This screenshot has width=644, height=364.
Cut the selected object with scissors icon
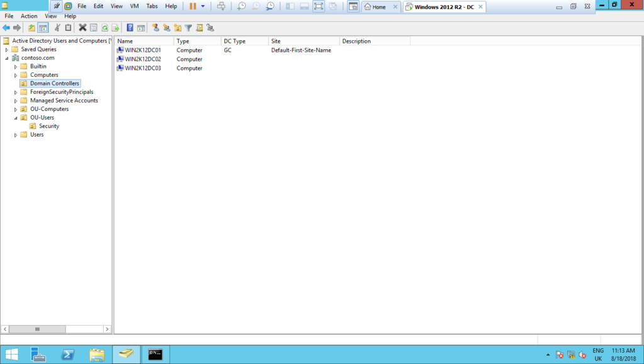57,28
